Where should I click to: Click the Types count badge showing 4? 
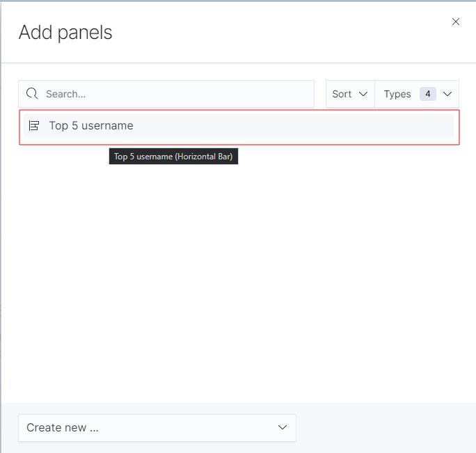pos(428,94)
